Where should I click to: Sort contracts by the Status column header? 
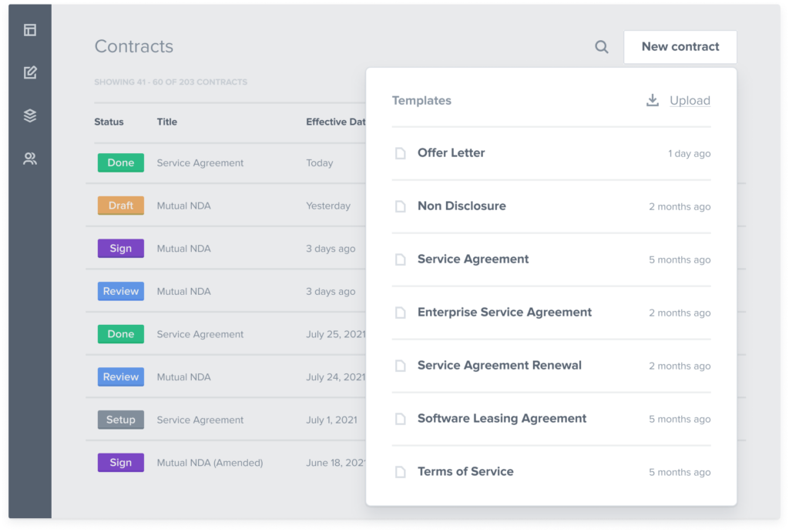click(x=109, y=122)
